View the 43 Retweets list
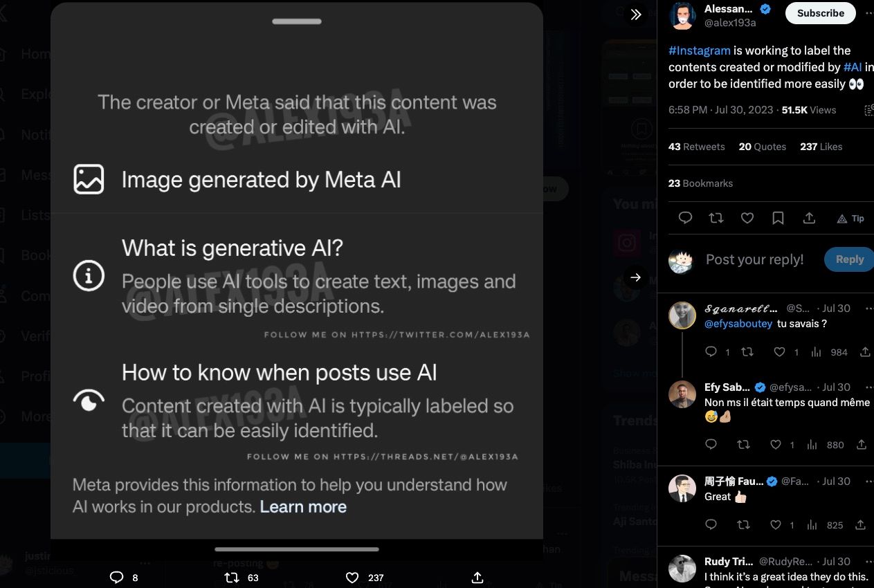 [697, 147]
